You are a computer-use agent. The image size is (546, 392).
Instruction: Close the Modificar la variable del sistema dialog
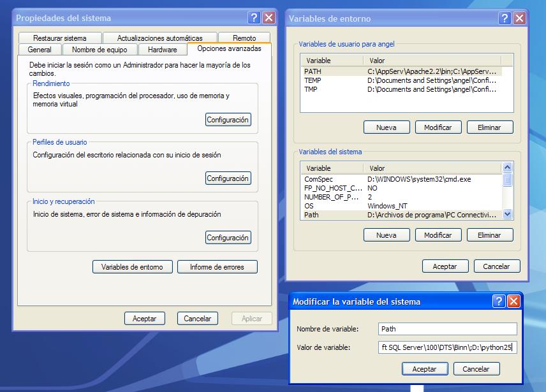click(x=513, y=301)
